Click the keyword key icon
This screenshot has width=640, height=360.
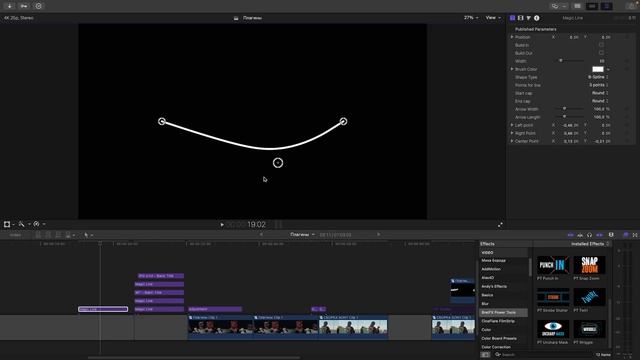point(24,6)
